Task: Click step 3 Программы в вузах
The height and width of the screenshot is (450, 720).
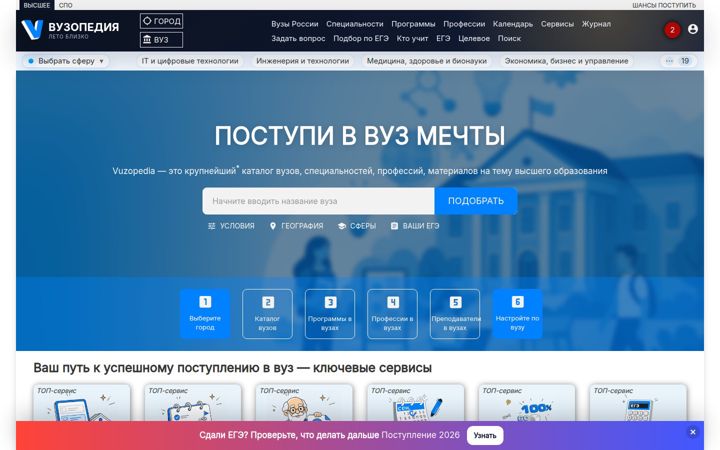Action: pyautogui.click(x=330, y=314)
